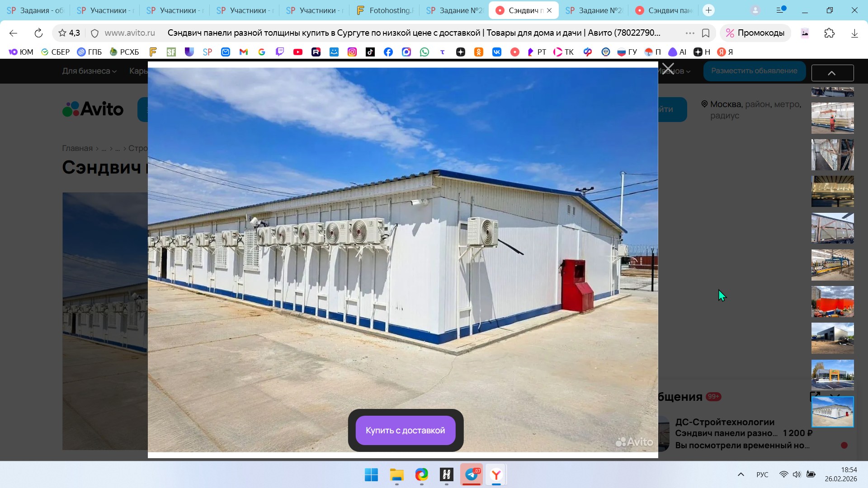Close the photo gallery overlay
This screenshot has width=868, height=488.
point(668,69)
